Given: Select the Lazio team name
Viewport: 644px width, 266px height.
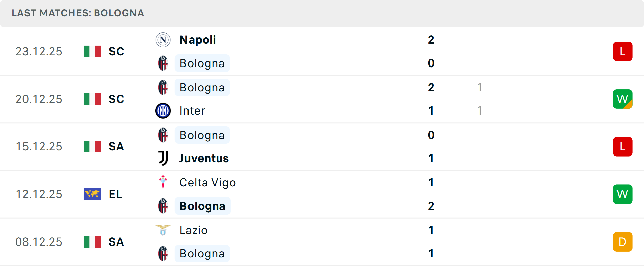Looking at the screenshot, I should coord(194,230).
